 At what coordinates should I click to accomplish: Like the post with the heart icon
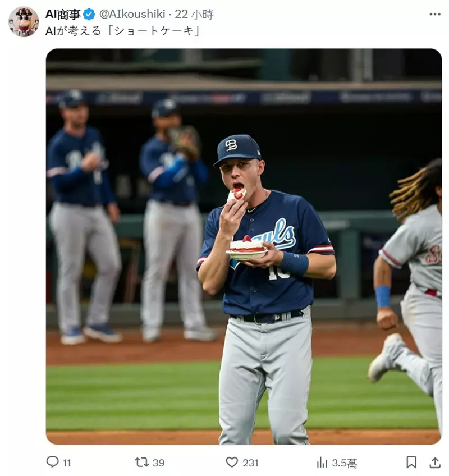click(x=232, y=462)
